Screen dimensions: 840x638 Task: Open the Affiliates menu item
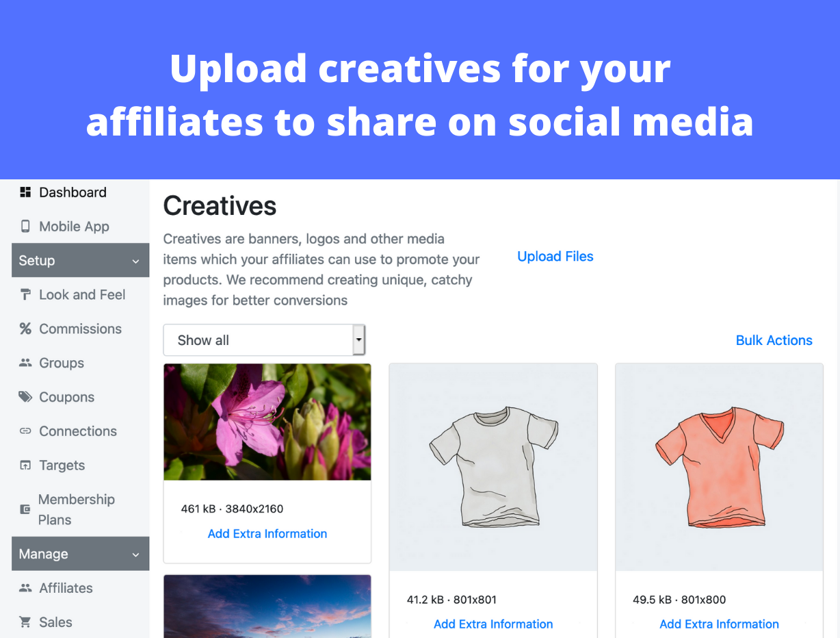(66, 588)
